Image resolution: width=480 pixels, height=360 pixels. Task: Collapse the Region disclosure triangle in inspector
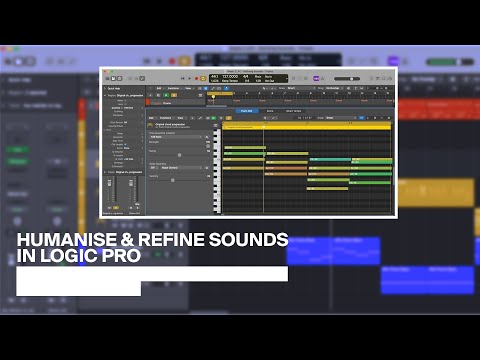click(x=105, y=95)
